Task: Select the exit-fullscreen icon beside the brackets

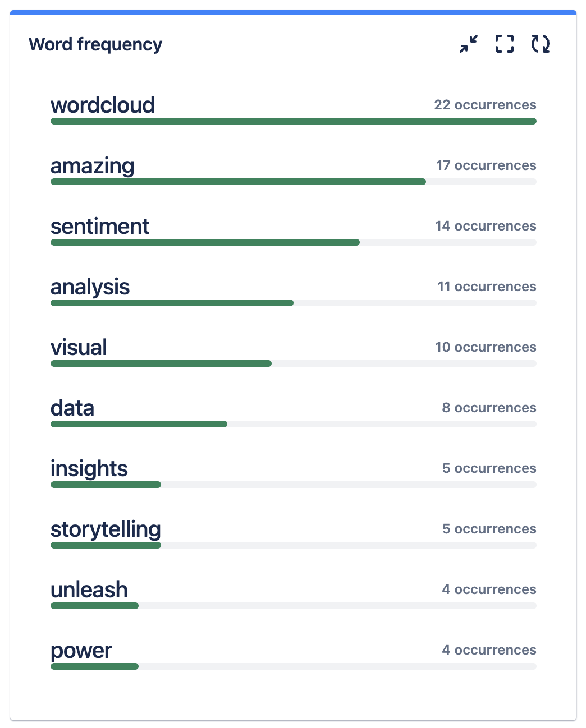Action: click(x=469, y=45)
